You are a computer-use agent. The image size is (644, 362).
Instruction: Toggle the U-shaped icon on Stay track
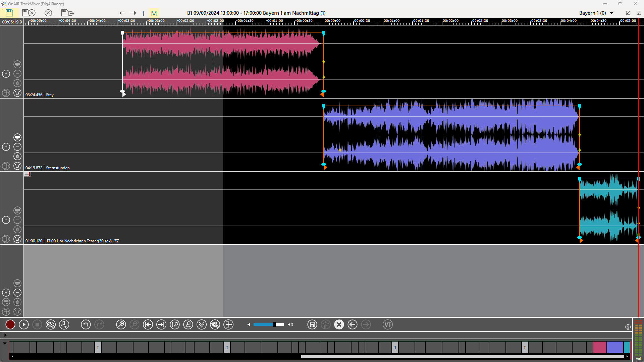click(x=17, y=93)
